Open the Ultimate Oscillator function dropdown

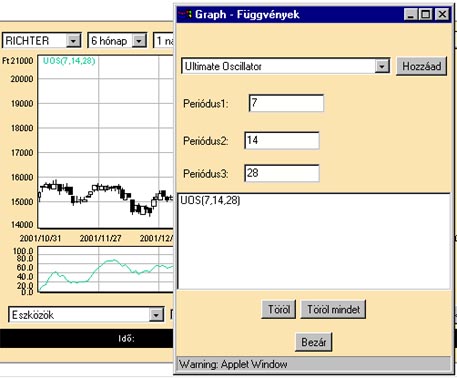pyautogui.click(x=382, y=66)
